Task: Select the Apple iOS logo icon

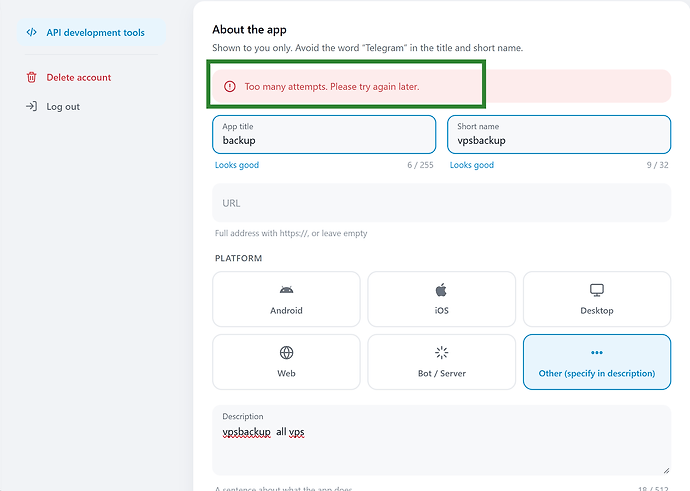Action: [441, 290]
